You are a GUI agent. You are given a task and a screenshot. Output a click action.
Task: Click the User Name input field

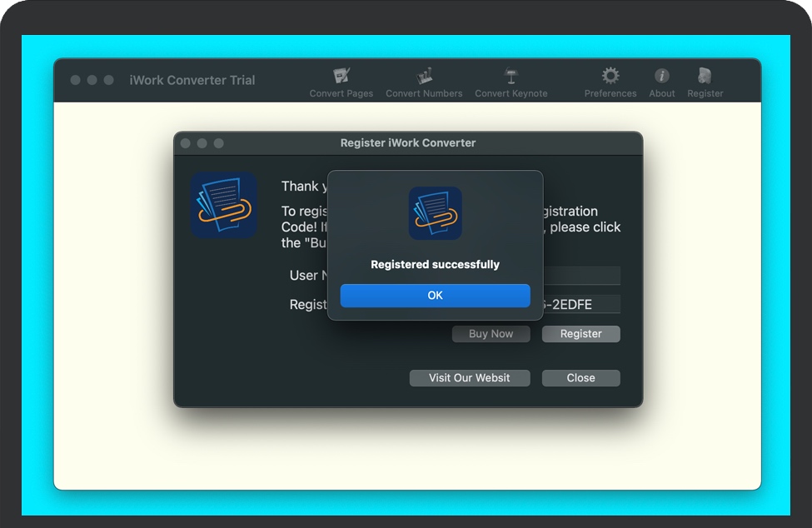click(581, 276)
